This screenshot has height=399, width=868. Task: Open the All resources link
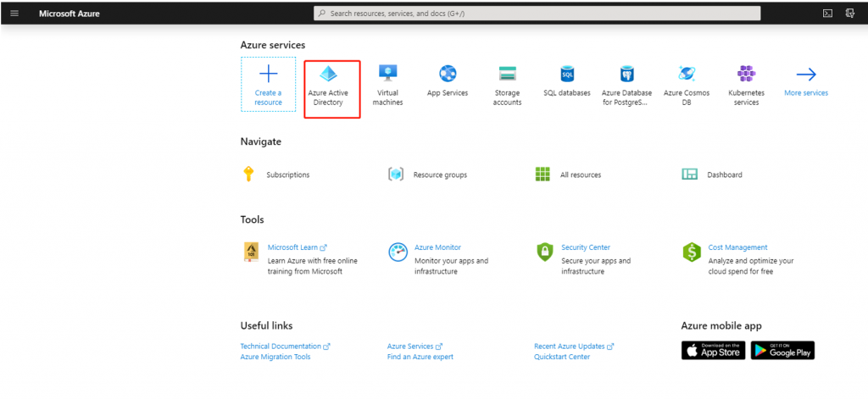click(581, 175)
